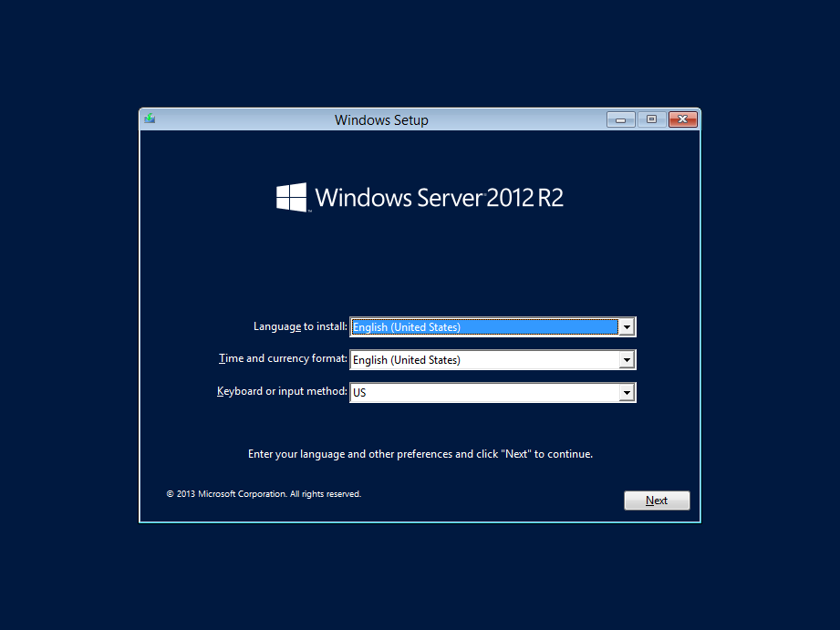Maximize the Windows Setup window

click(x=651, y=119)
